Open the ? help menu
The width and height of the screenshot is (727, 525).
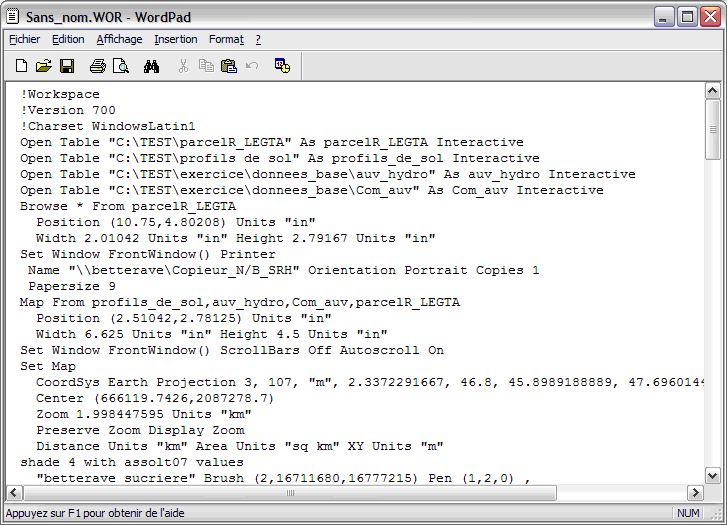coord(258,39)
